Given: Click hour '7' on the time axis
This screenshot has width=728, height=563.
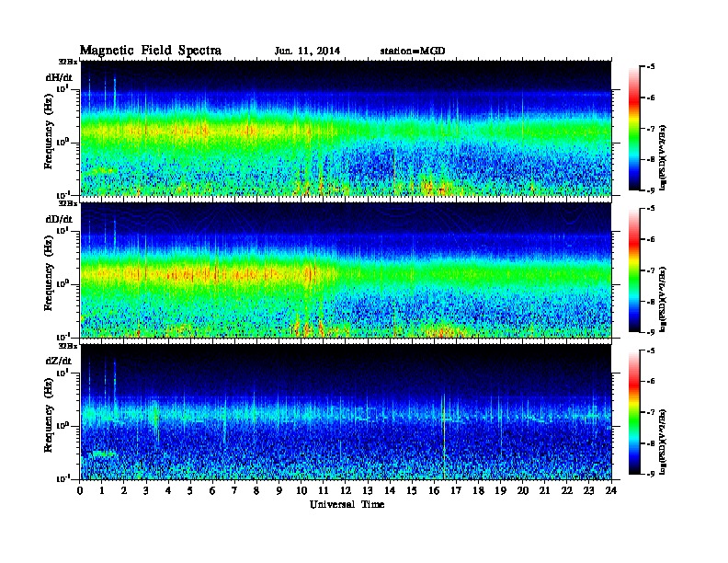Looking at the screenshot, I should click(234, 490).
